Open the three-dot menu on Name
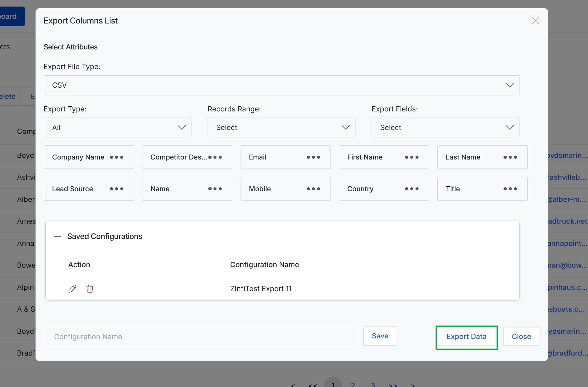This screenshot has width=588, height=387. click(215, 189)
